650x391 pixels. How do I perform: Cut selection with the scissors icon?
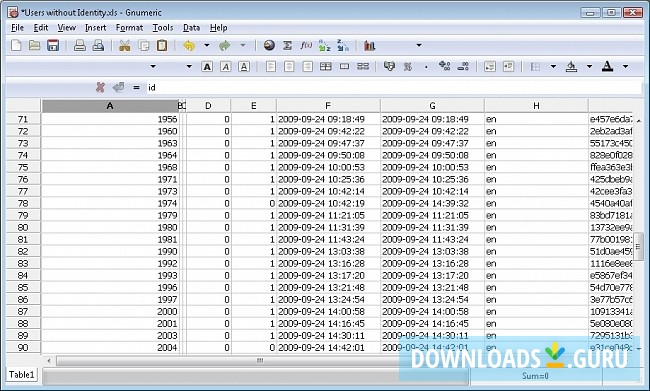click(124, 45)
